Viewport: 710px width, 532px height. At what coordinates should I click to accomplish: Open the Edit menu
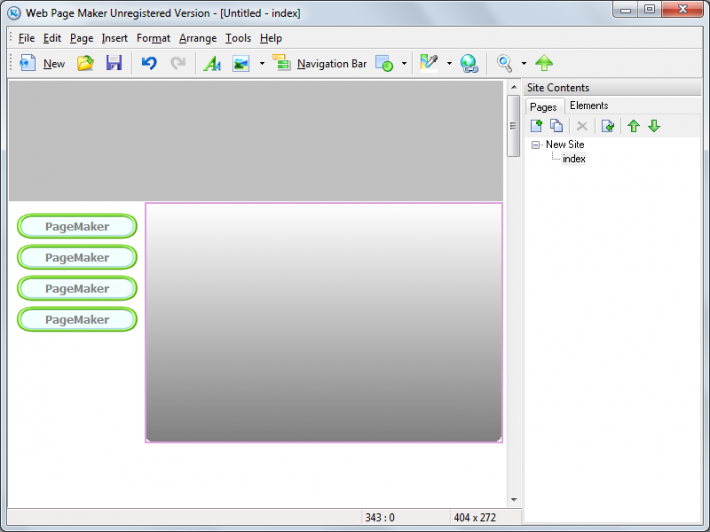(52, 38)
